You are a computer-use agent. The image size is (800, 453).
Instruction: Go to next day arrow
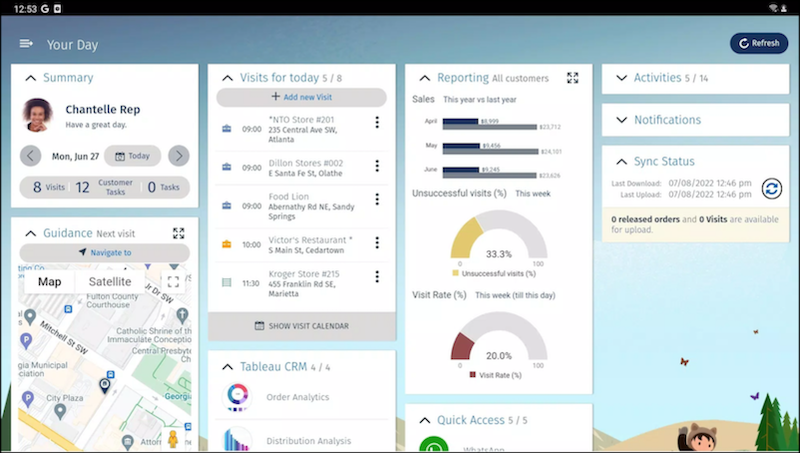click(178, 155)
